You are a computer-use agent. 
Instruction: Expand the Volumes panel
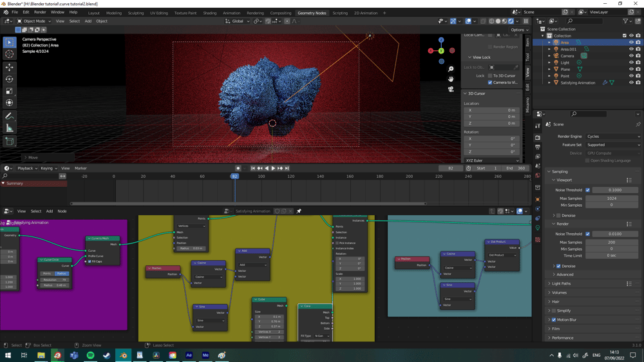(x=559, y=292)
